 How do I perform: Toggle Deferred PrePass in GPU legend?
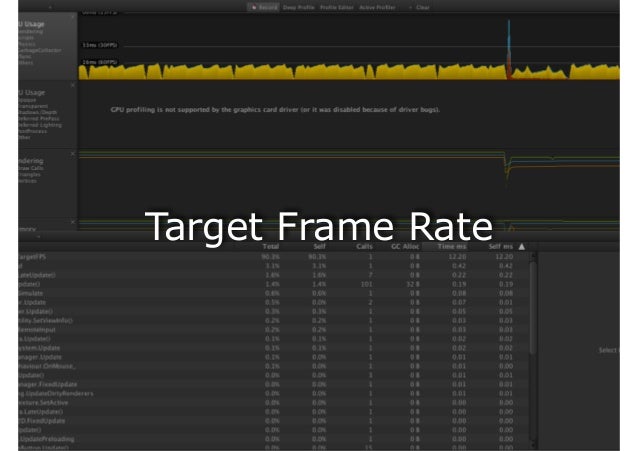39,118
